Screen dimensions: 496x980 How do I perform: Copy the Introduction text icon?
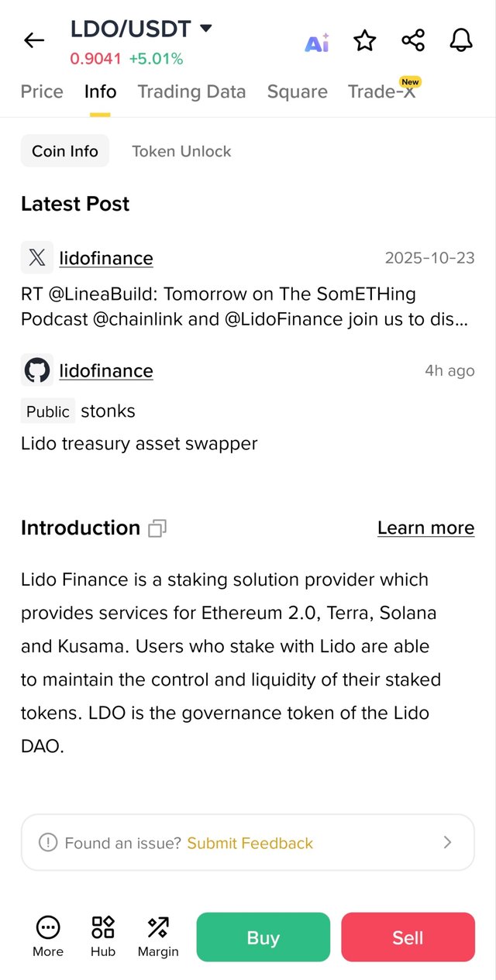pos(157,528)
